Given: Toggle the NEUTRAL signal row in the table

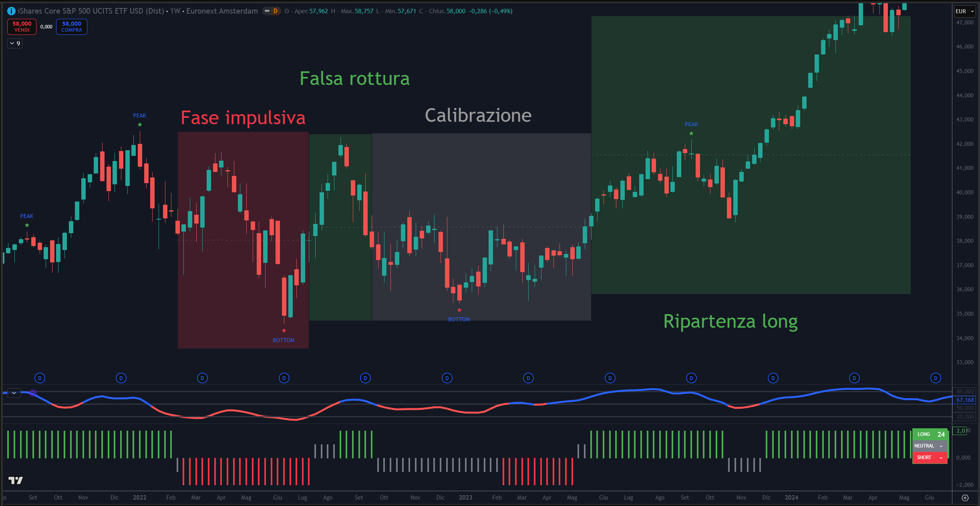Looking at the screenshot, I should (x=930, y=446).
